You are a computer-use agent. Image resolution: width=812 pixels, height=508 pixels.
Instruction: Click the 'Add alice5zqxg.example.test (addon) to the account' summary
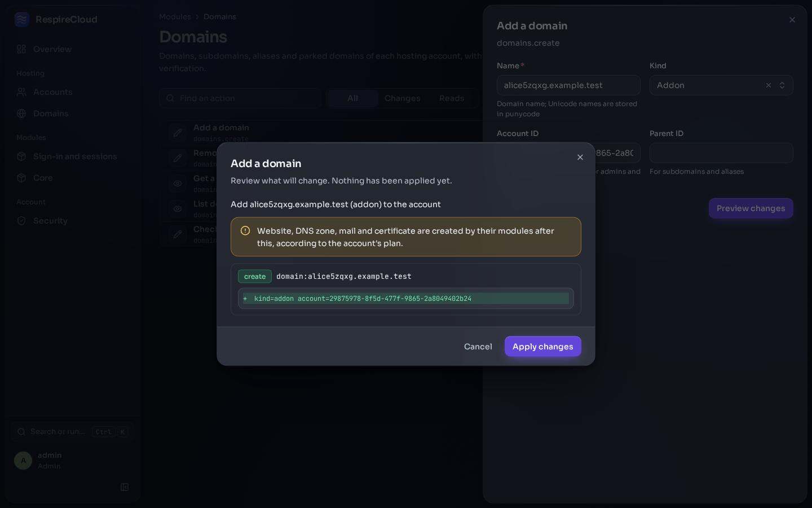336,204
